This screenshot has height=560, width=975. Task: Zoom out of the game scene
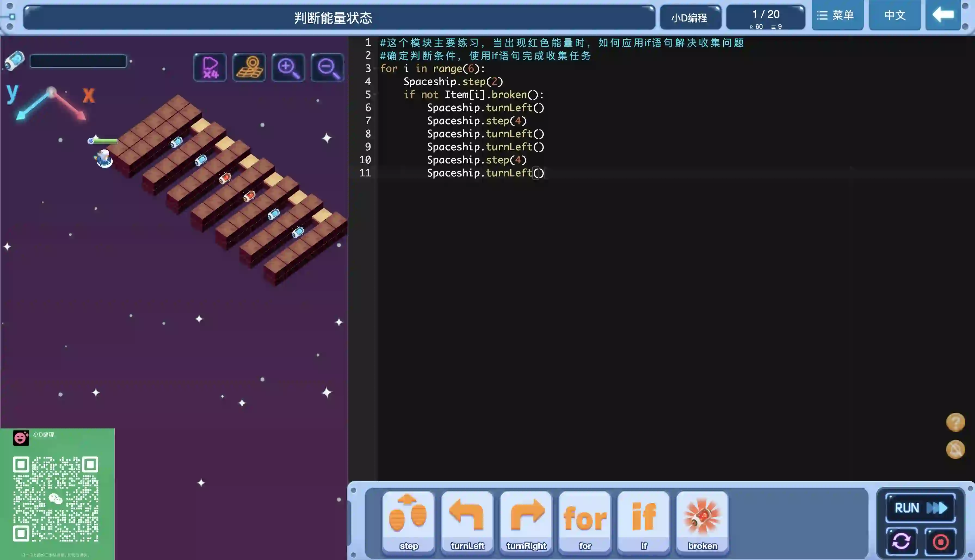(x=328, y=68)
